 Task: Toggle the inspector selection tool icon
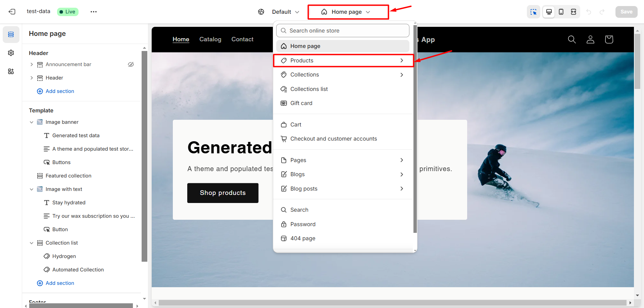(533, 12)
